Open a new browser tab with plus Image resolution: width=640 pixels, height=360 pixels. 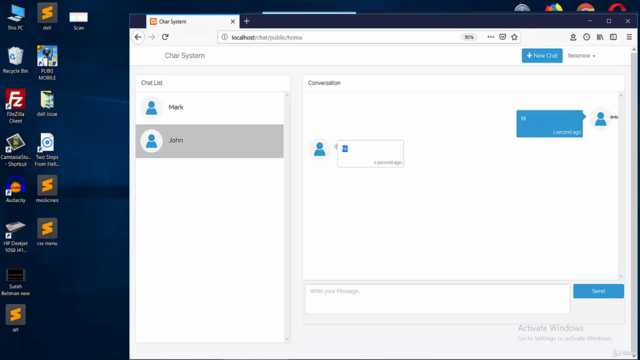click(x=247, y=21)
